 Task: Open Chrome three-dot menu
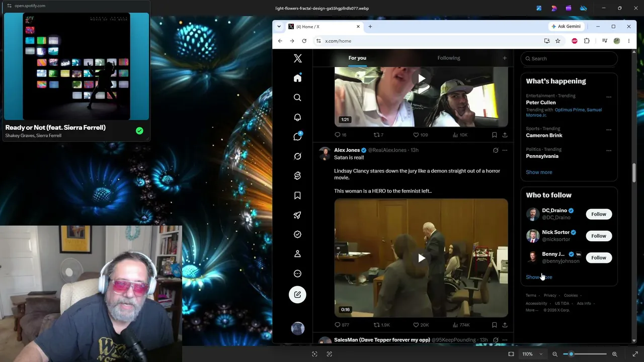pos(628,41)
